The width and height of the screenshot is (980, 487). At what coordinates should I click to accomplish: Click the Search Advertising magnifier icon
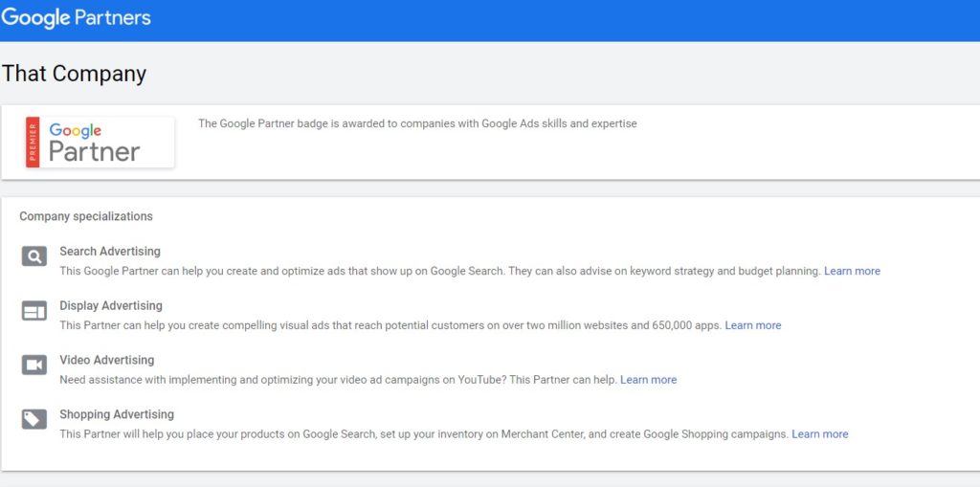tap(34, 256)
